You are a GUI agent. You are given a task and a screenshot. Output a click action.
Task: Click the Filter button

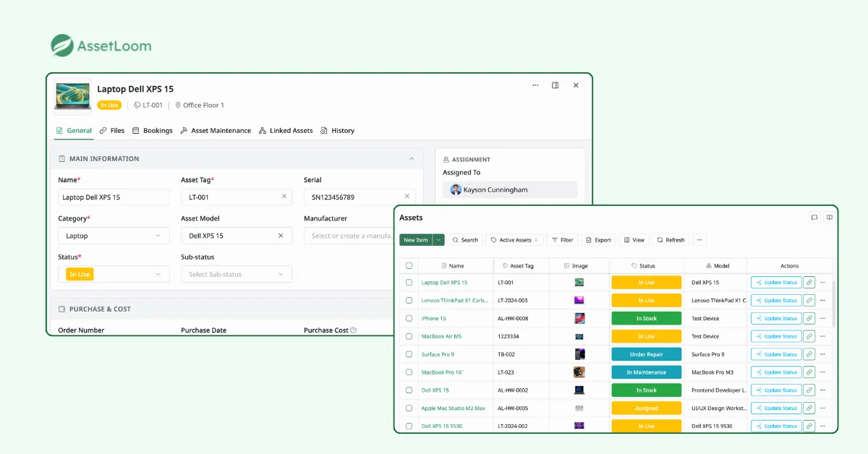pyautogui.click(x=562, y=240)
